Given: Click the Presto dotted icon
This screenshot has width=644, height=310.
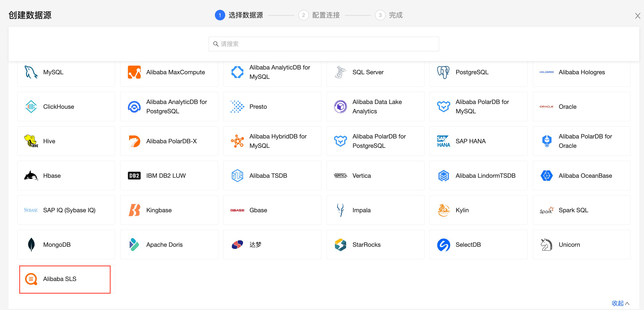Looking at the screenshot, I should pos(237,107).
